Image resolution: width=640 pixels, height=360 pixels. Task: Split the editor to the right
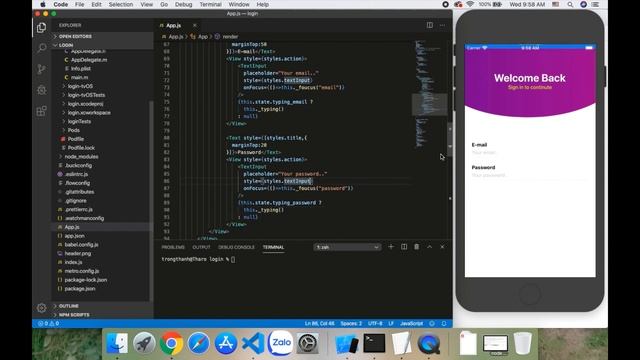click(x=430, y=25)
